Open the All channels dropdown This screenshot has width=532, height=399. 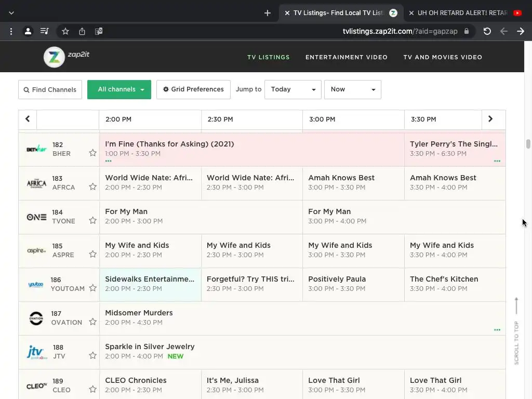(x=119, y=89)
